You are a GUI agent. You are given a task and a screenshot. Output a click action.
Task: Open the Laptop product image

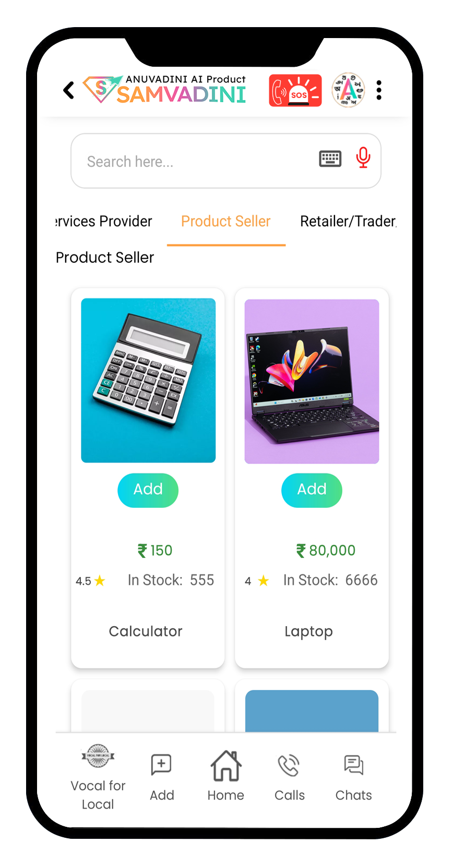click(312, 381)
